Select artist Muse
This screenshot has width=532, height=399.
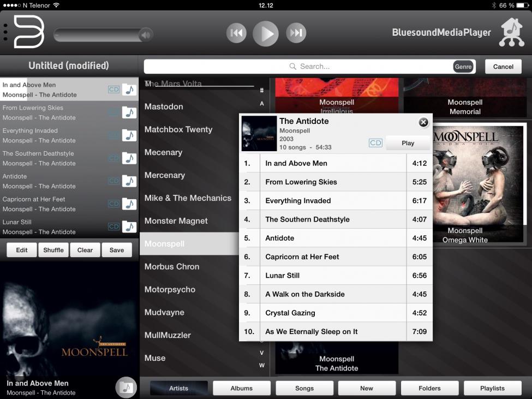coord(155,358)
